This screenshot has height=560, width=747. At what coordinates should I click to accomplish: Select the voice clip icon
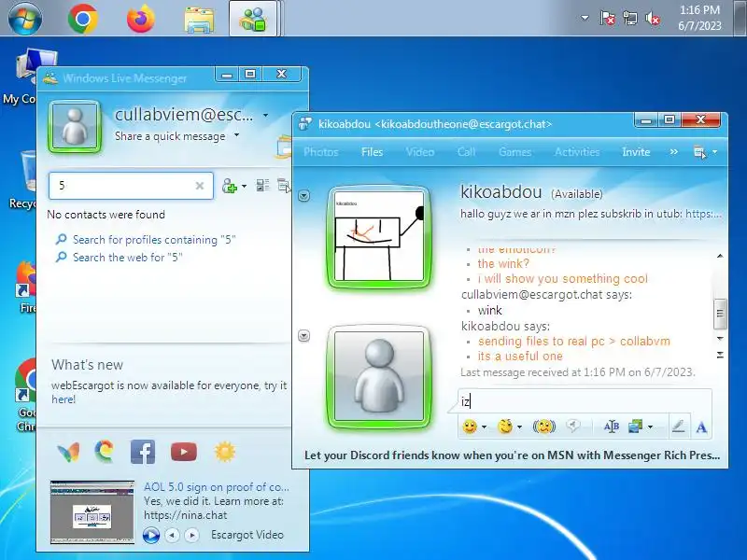573,426
